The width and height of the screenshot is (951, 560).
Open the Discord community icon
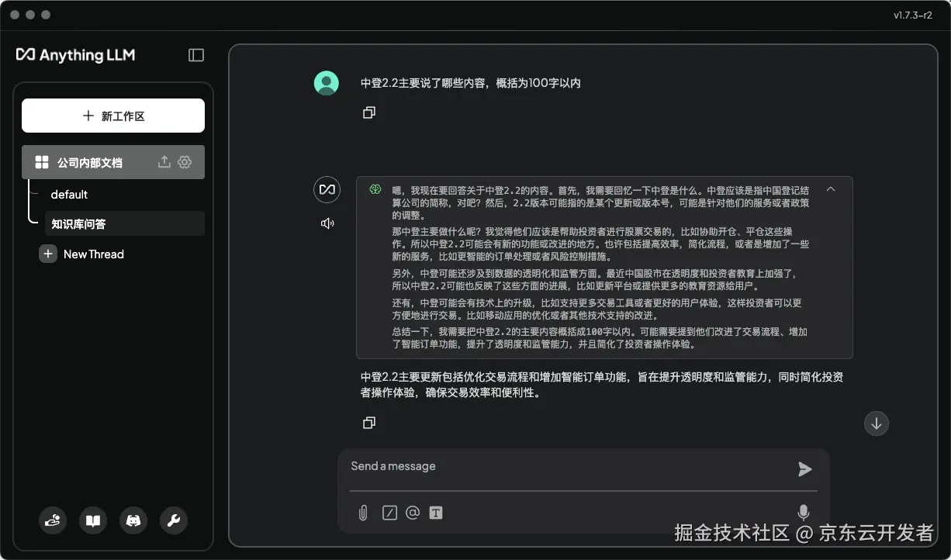point(133,520)
